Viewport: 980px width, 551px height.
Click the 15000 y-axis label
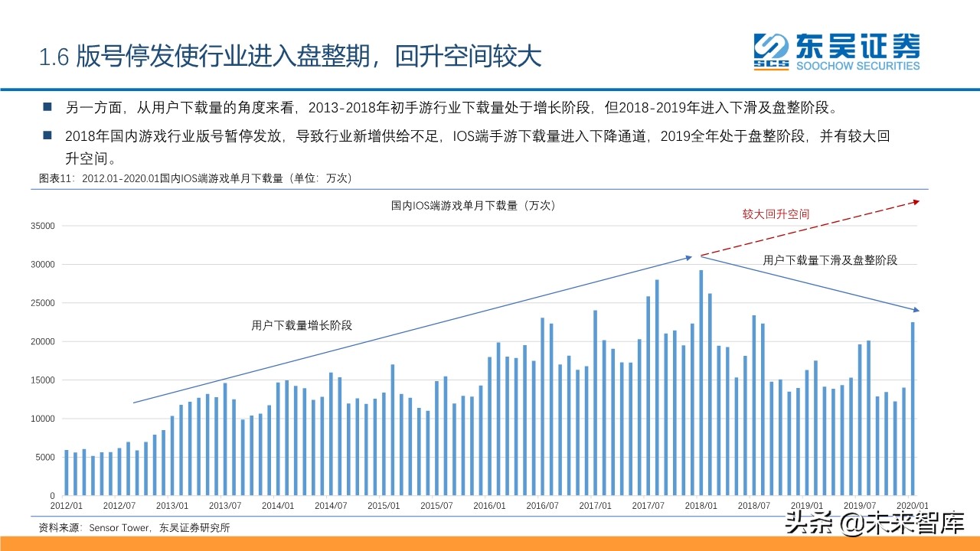tap(42, 380)
